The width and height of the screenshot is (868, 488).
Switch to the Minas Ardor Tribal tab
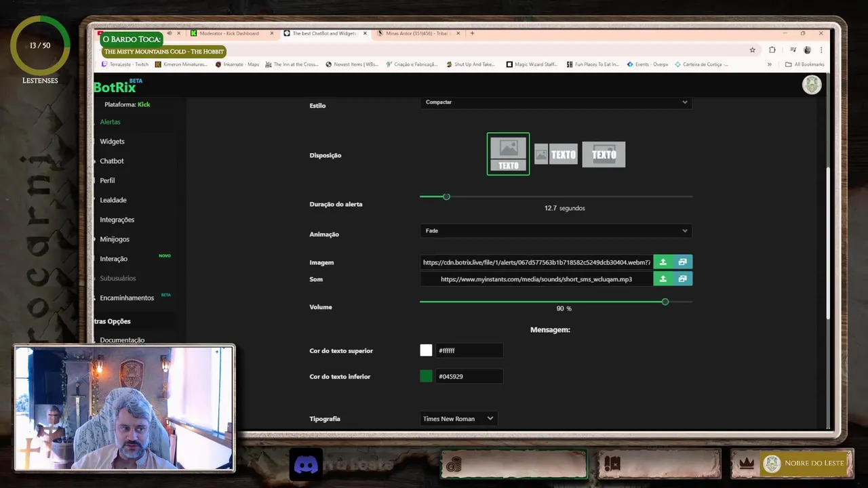tap(418, 33)
